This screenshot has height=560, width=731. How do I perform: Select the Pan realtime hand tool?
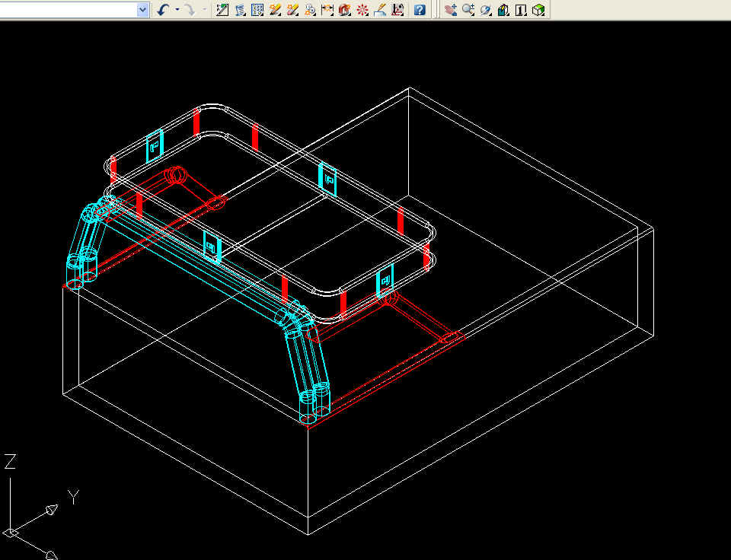point(450,10)
